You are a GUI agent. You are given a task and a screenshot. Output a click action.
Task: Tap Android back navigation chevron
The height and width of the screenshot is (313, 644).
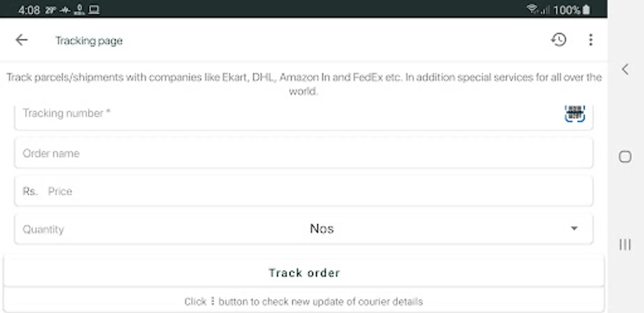coord(625,69)
